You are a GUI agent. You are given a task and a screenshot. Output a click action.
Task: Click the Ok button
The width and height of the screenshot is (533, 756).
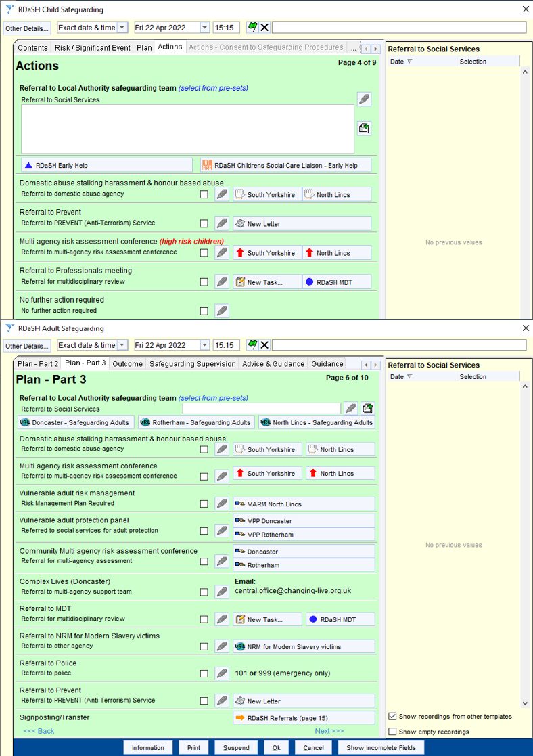pos(276,747)
